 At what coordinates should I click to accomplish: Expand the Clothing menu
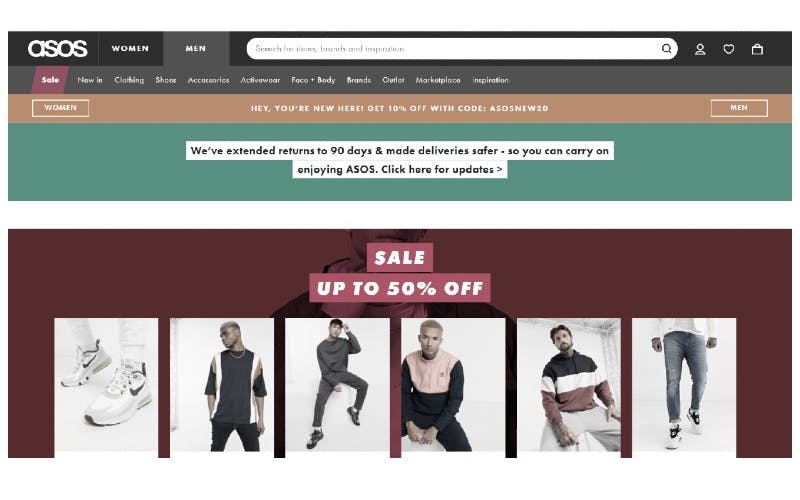click(129, 80)
